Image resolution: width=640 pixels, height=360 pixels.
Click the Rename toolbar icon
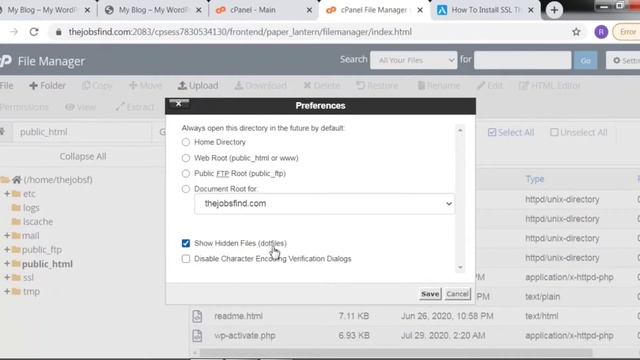coord(439,86)
